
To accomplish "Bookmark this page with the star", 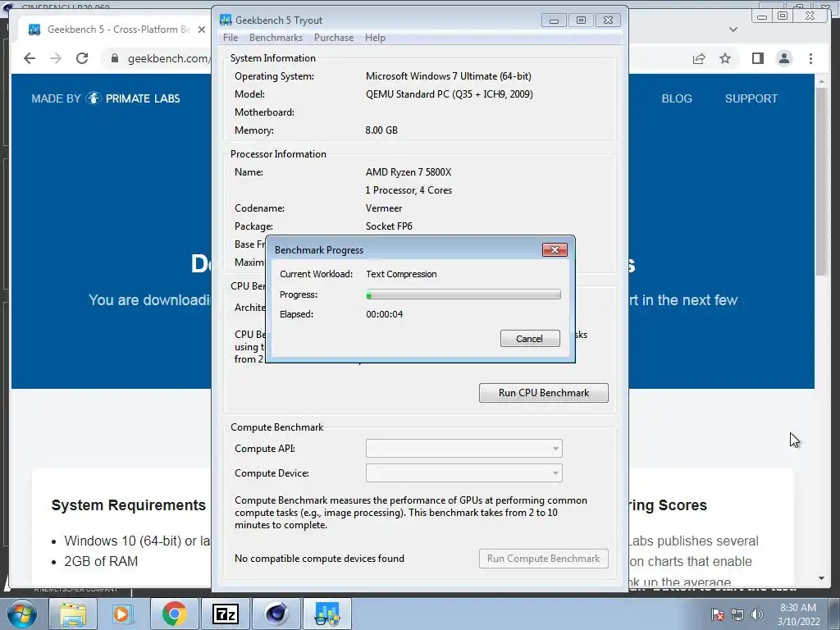I will pyautogui.click(x=725, y=58).
